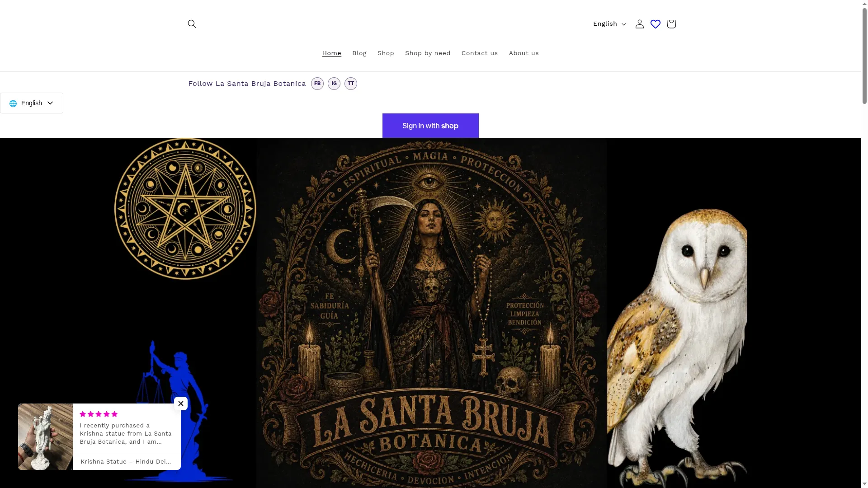Viewport: 868px width, 488px height.
Task: Click the La Santa Bruja Botanica banner image
Action: [431, 313]
